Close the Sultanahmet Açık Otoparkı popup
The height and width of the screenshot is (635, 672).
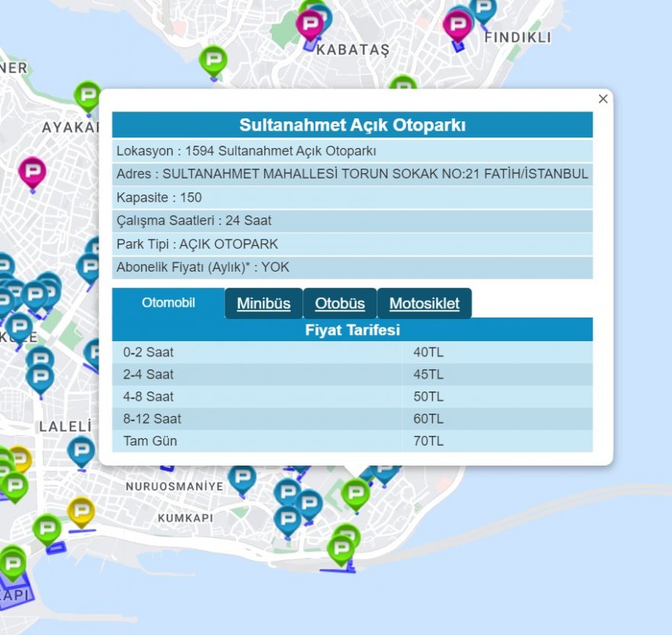click(x=603, y=98)
